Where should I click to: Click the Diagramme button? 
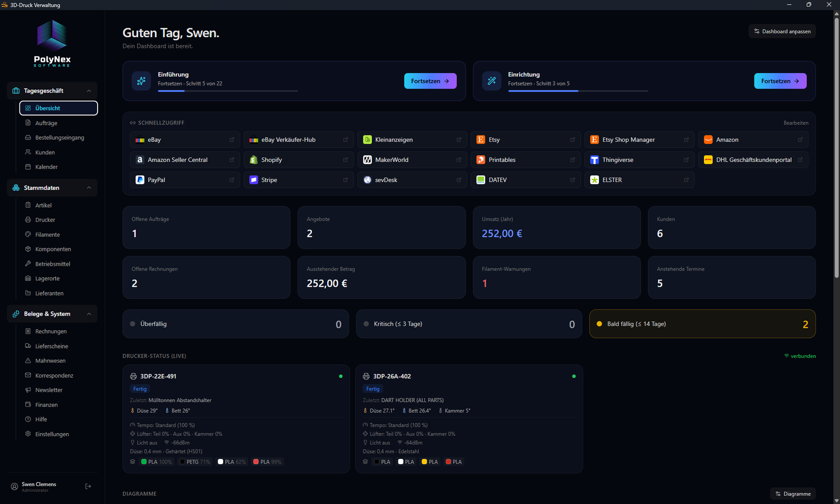[x=793, y=494]
